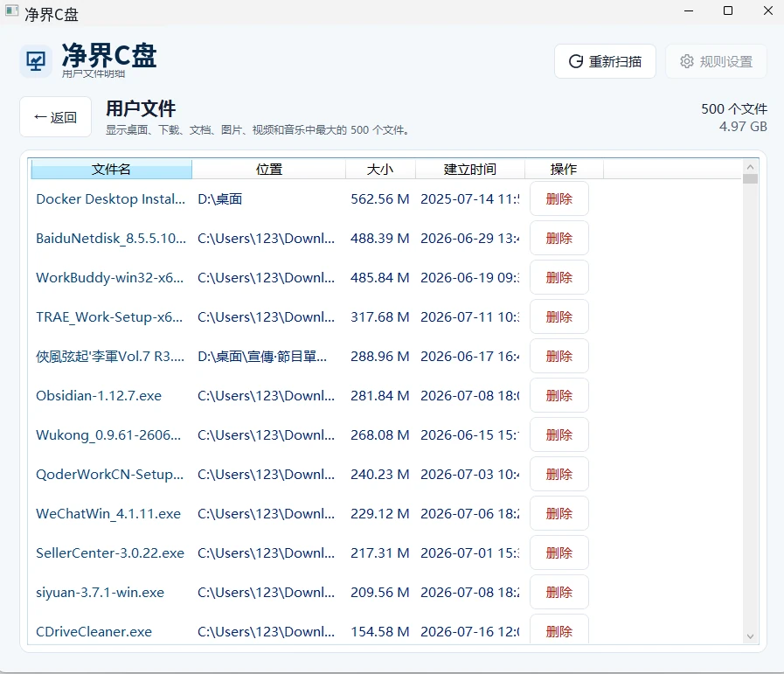Click the 2025-07-14 creation date cell
784x674 pixels.
tap(470, 199)
